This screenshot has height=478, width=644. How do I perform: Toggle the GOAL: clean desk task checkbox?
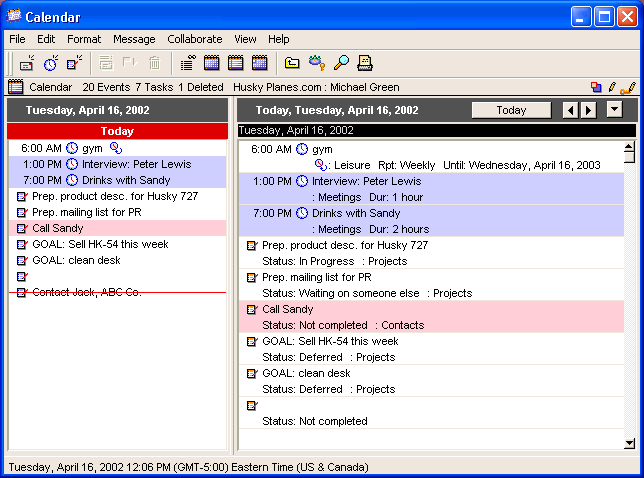tap(22, 260)
